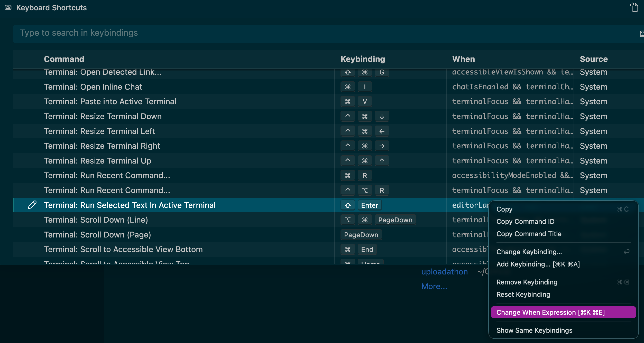Viewport: 644px width, 343px height.
Task: Click Change When Expression menu item
Action: (x=550, y=312)
